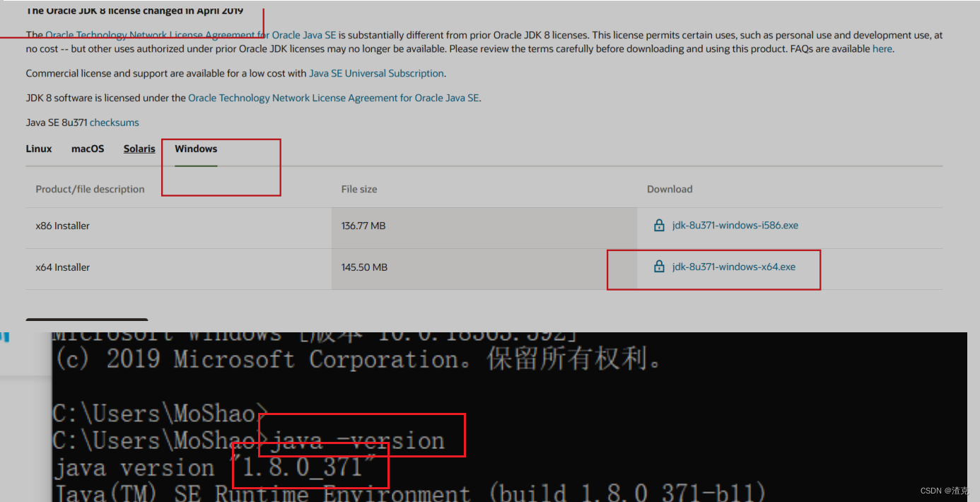Click the lock icon beside jdk-8u371-windows-x64.exe
The height and width of the screenshot is (502, 980).
[x=659, y=267]
